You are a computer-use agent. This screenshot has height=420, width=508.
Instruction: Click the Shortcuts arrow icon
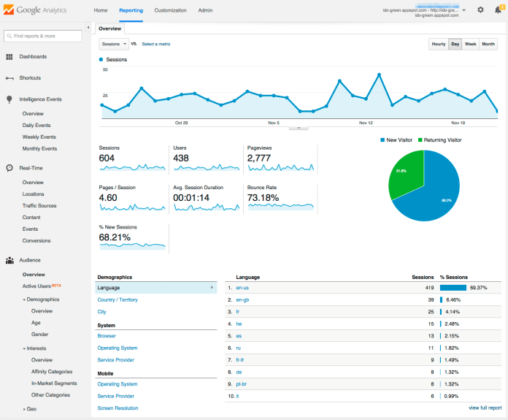9,78
